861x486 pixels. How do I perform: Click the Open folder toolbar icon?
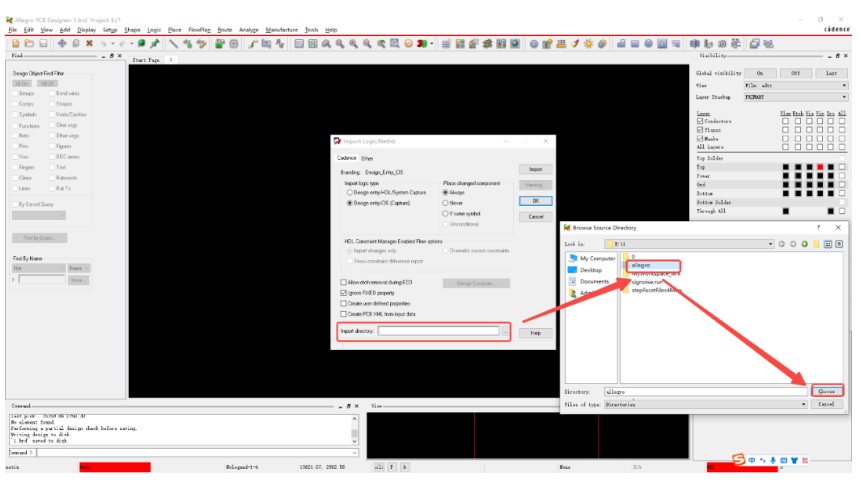(29, 43)
